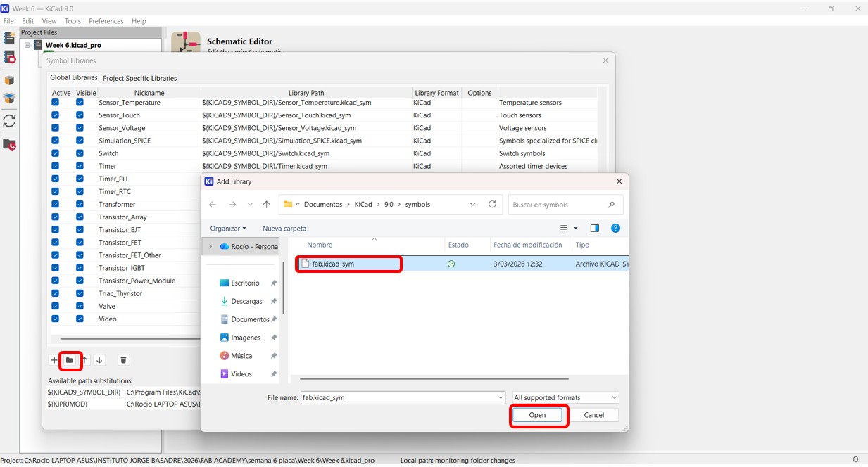Open the View menu

click(49, 21)
